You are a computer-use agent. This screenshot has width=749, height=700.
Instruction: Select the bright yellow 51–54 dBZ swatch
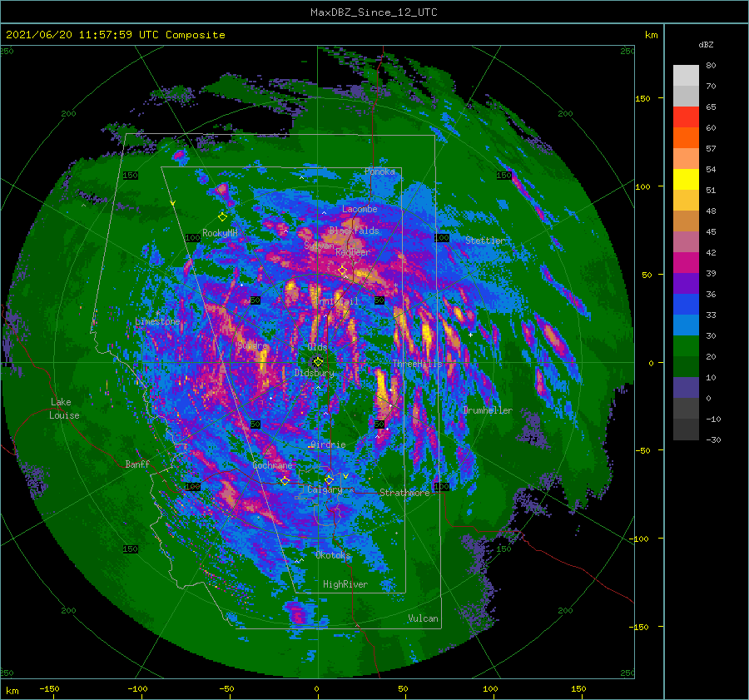686,180
